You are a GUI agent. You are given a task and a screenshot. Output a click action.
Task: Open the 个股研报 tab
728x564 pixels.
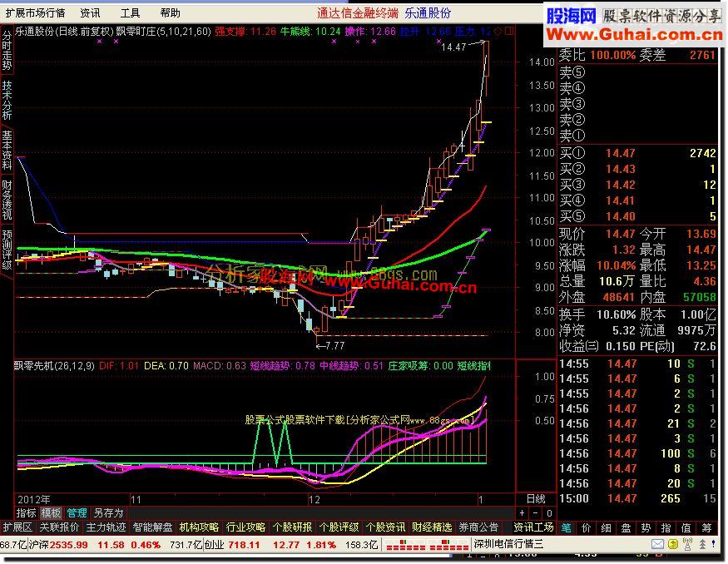tap(293, 527)
